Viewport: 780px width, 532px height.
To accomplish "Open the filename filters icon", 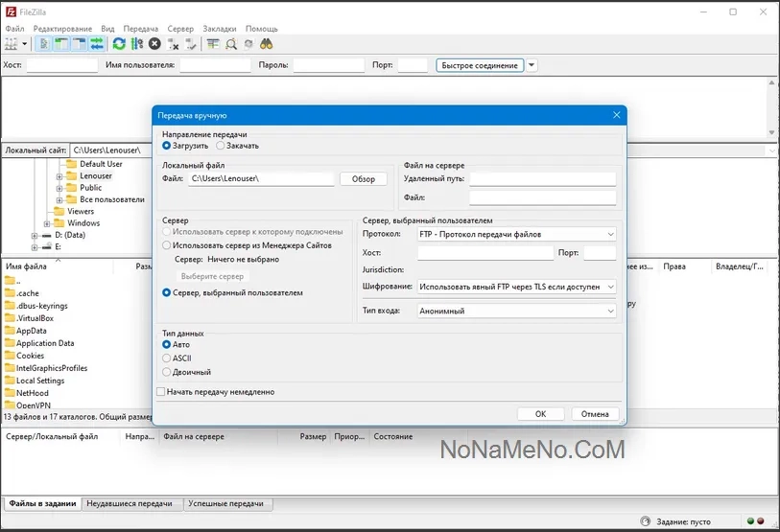I will (213, 44).
